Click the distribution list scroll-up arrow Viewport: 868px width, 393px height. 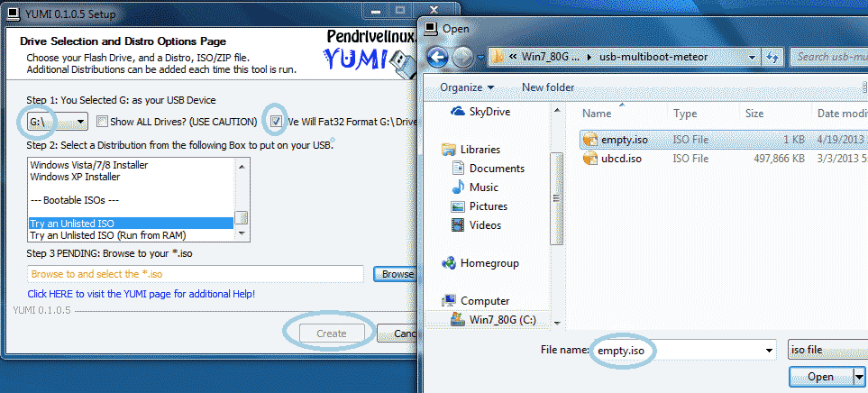click(x=241, y=165)
